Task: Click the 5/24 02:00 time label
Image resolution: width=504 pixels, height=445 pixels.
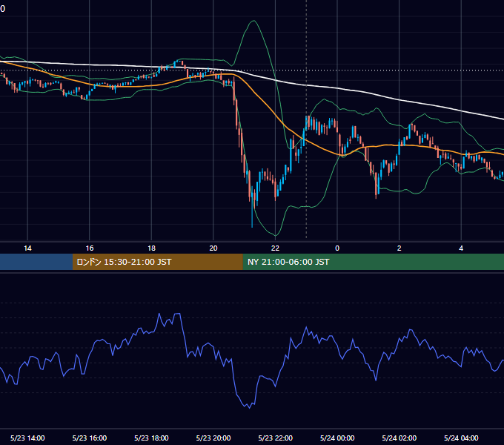Action: pos(399,438)
